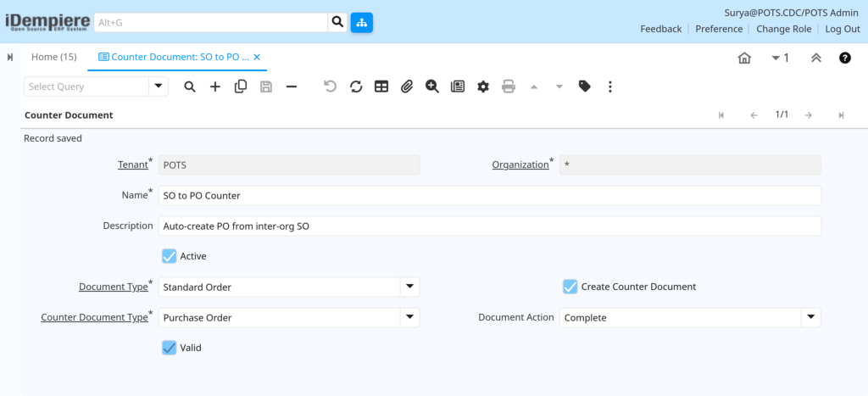Open attachments via the paperclip icon
Image resolution: width=868 pixels, height=396 pixels.
pyautogui.click(x=407, y=86)
